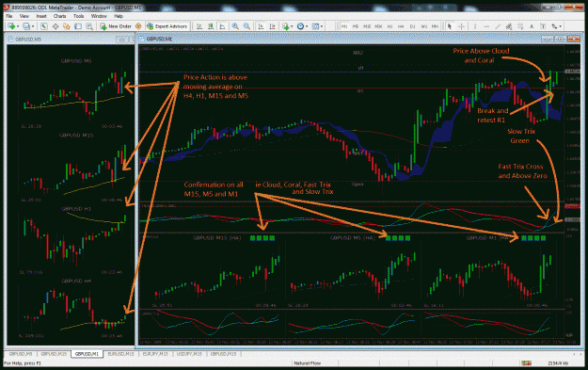Click the Natural Flow profile in status bar

click(307, 362)
